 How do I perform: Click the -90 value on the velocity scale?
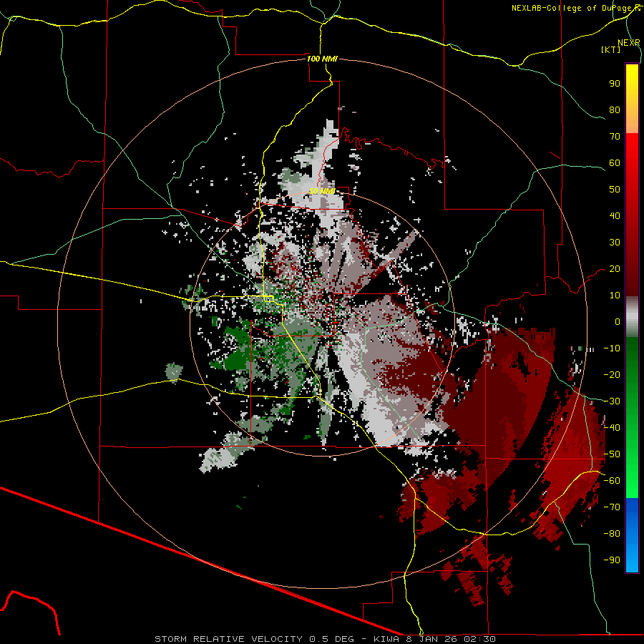612,560
